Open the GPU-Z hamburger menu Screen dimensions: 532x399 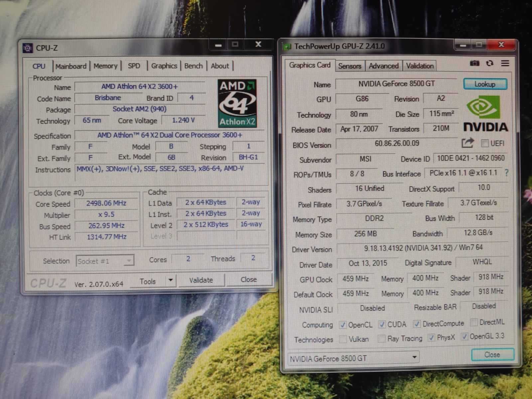(x=505, y=63)
